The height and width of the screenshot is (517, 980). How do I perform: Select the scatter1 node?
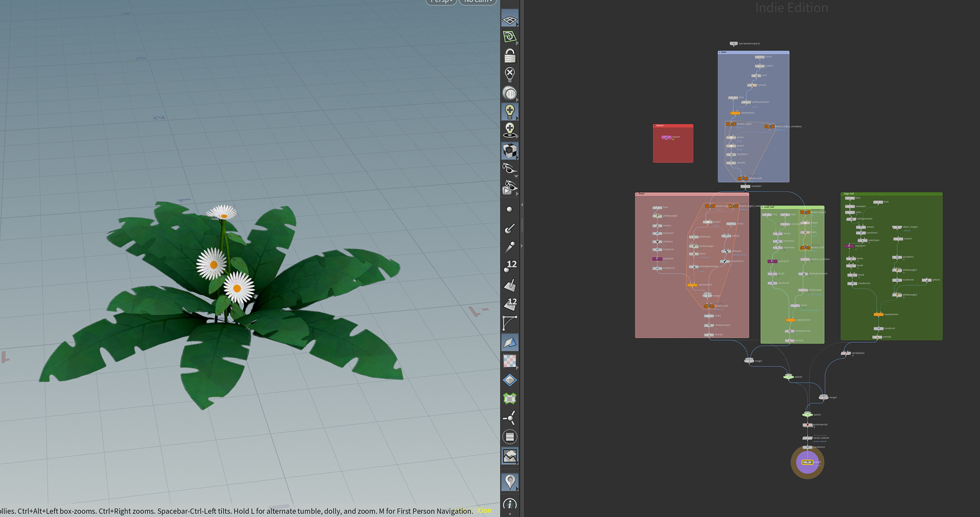[x=760, y=66]
